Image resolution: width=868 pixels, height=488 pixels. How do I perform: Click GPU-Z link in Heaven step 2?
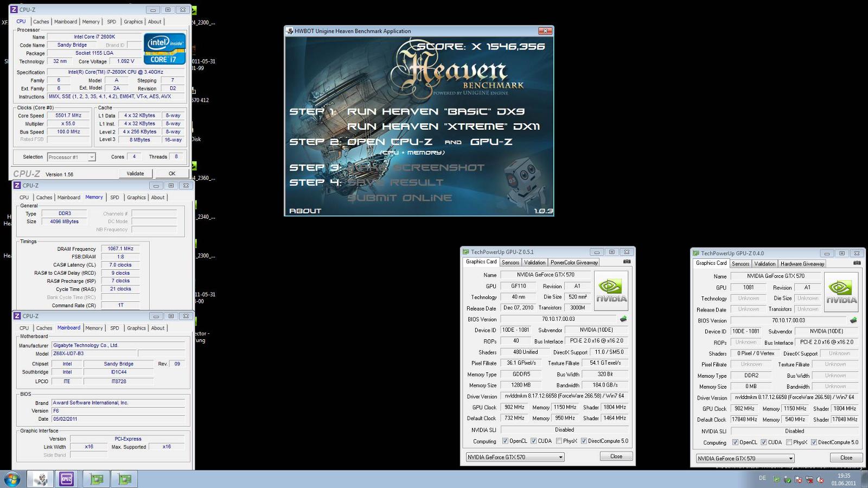491,142
